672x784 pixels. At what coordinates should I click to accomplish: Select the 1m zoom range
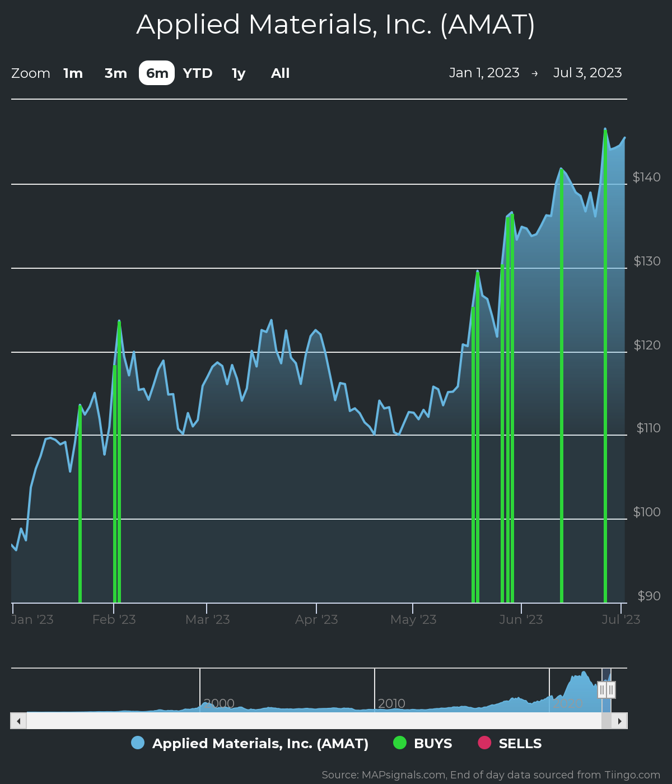(73, 73)
